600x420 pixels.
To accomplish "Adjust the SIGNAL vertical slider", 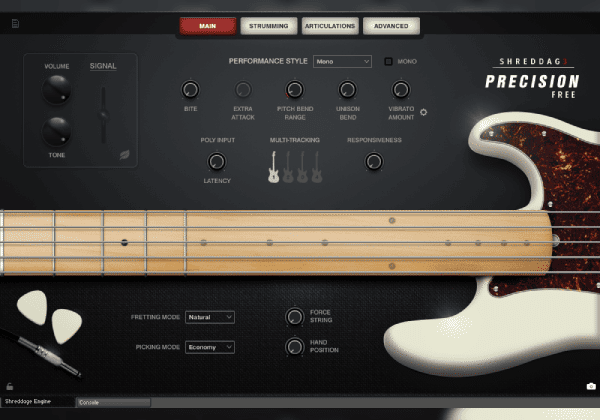I will click(x=103, y=115).
